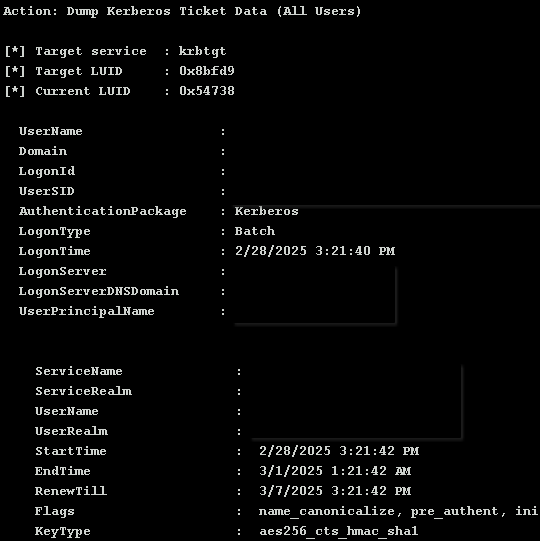Select the EndTime value 3/1/2025
Viewport: 540px width, 541px height.
point(291,471)
